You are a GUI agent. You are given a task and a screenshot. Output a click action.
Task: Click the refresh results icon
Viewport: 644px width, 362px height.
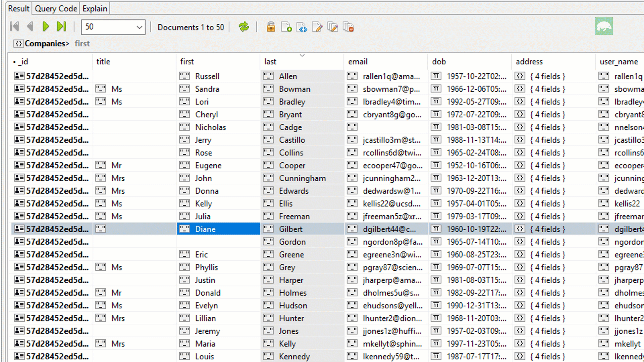point(244,27)
